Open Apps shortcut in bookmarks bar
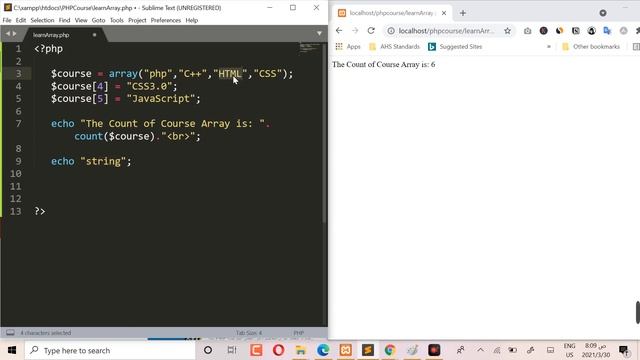This screenshot has height=360, width=640. 348,47
